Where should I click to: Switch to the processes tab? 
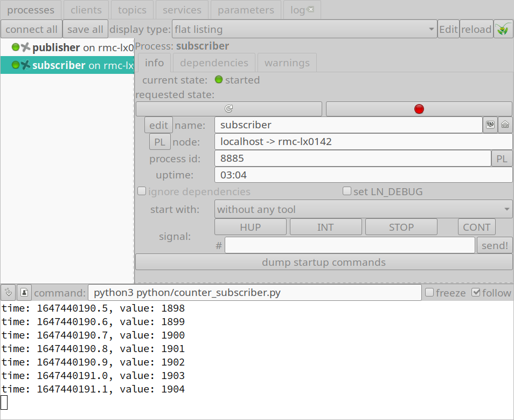(31, 10)
